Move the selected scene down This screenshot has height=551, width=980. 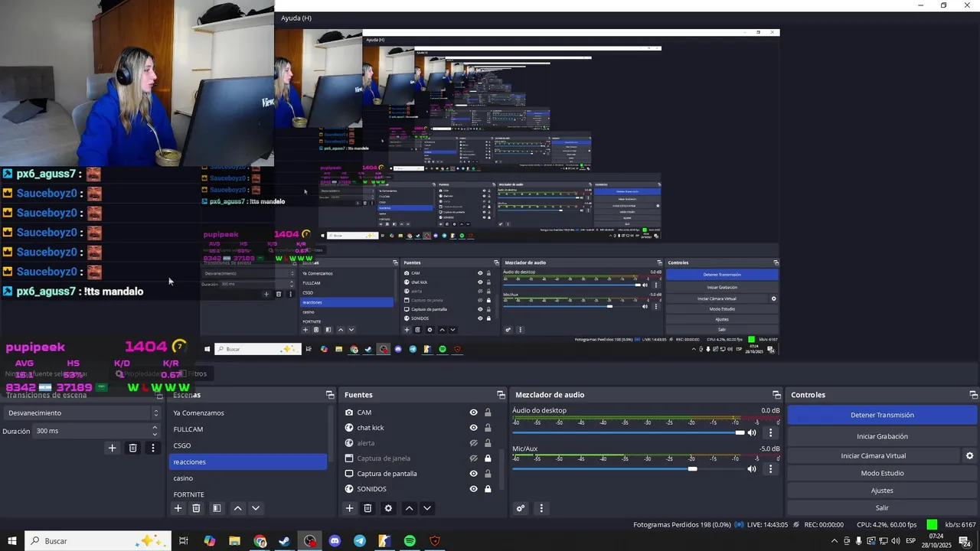[256, 508]
